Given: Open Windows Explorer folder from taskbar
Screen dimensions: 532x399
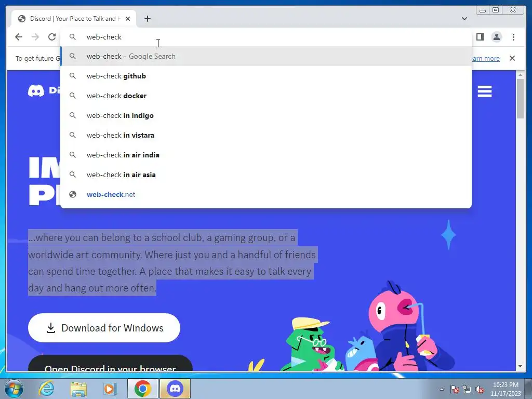Looking at the screenshot, I should coord(78,389).
